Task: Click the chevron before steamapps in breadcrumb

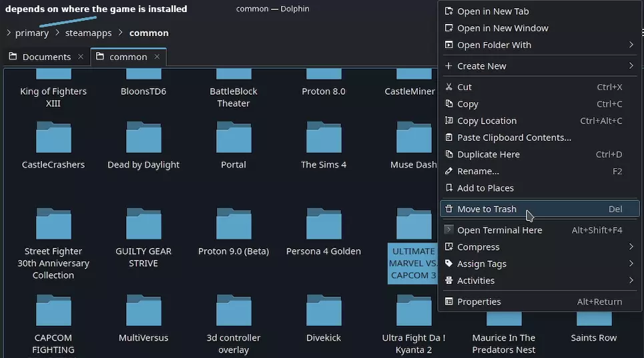Action: 57,33
